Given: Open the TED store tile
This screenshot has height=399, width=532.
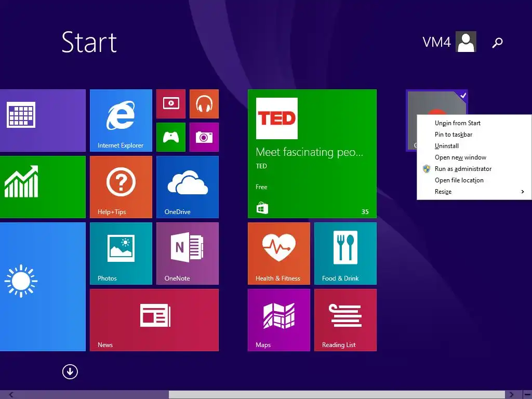Looking at the screenshot, I should pyautogui.click(x=312, y=154).
